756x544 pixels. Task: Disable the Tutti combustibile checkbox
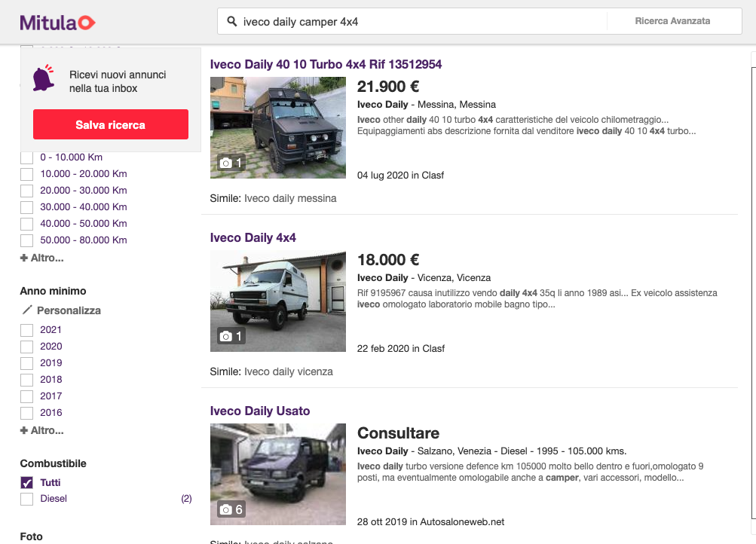[26, 481]
